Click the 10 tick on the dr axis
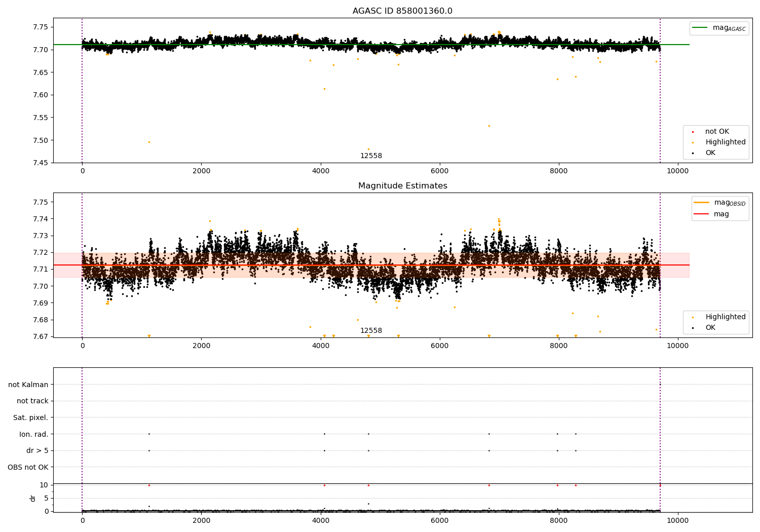This screenshot has width=760, height=532. point(44,485)
